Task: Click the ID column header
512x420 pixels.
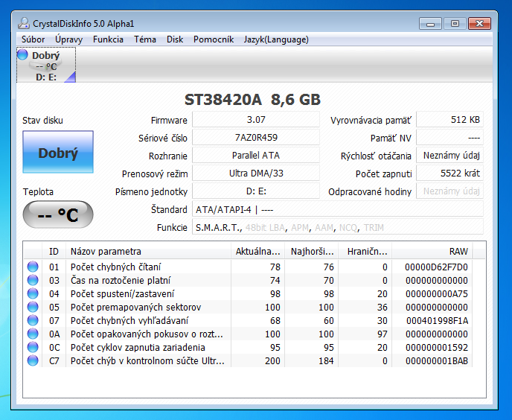Action: 54,251
